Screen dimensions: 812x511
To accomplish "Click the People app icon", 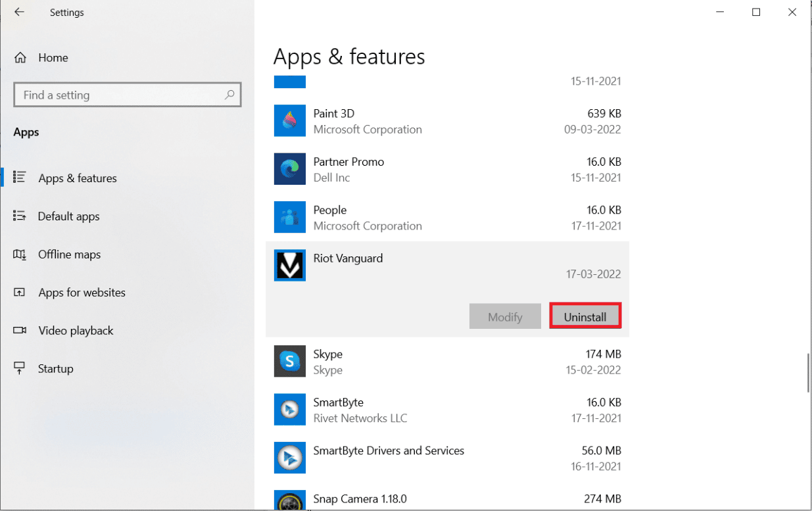I will 290,217.
